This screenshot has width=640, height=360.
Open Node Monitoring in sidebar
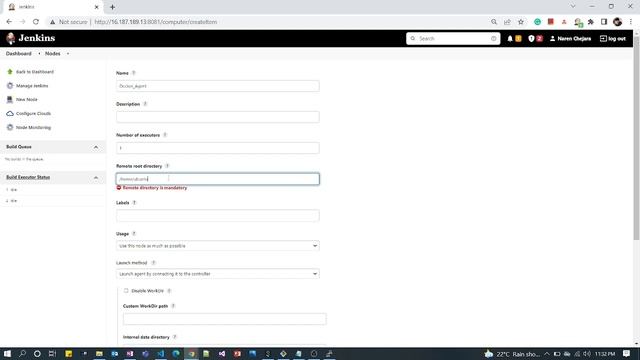point(33,127)
